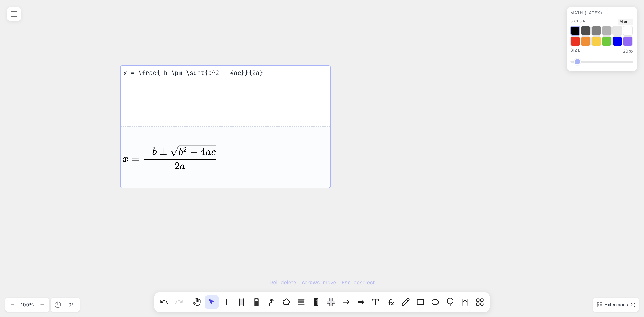Choose the bold arrow tool
The height and width of the screenshot is (317, 644).
pos(361,302)
